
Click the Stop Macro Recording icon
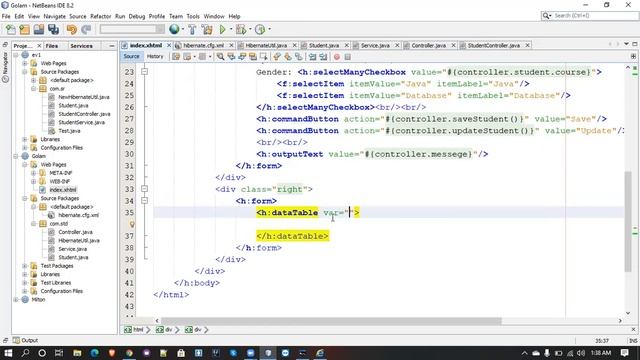348,57
